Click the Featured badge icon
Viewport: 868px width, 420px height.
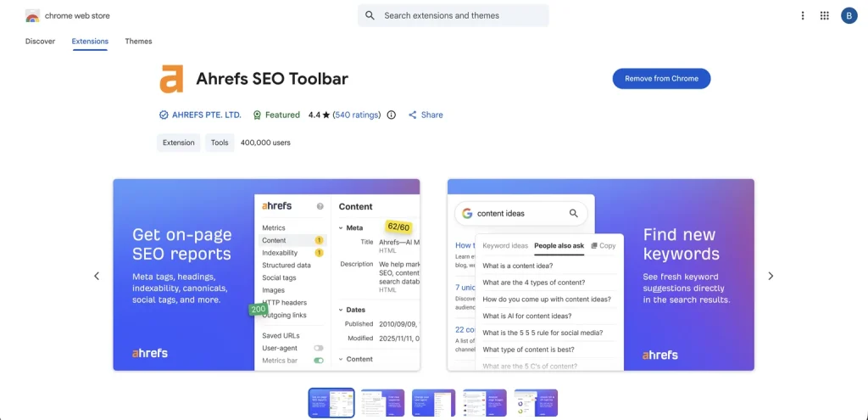point(257,115)
